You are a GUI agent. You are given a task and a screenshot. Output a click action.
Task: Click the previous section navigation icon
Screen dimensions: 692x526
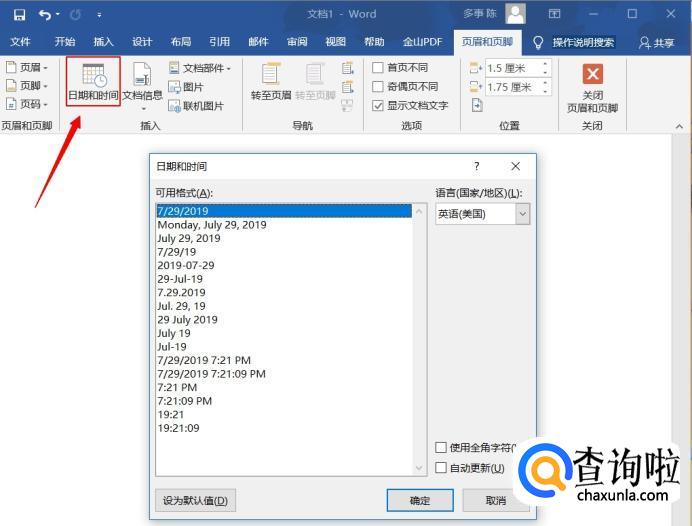[x=347, y=68]
